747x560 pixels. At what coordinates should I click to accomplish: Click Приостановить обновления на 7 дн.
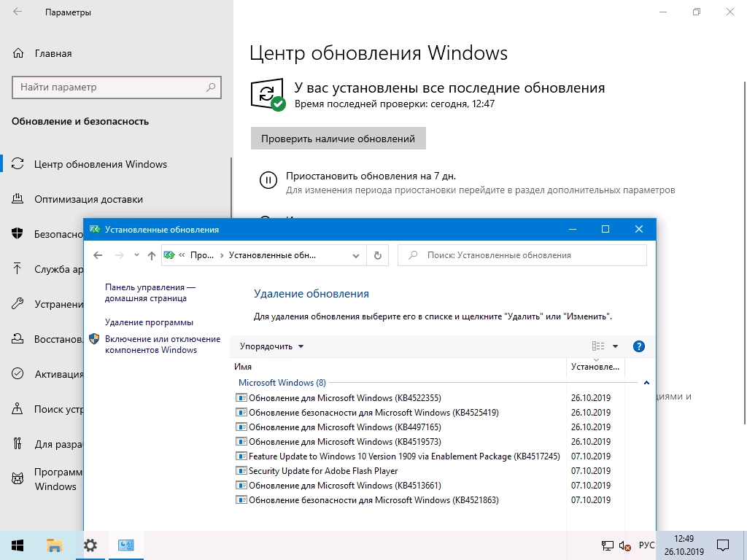371,176
